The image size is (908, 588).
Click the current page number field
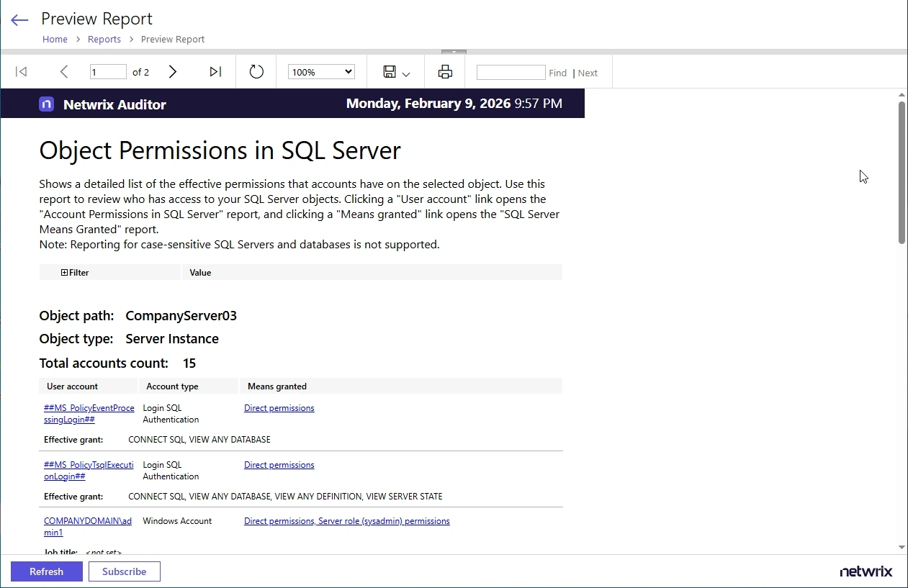coord(108,72)
